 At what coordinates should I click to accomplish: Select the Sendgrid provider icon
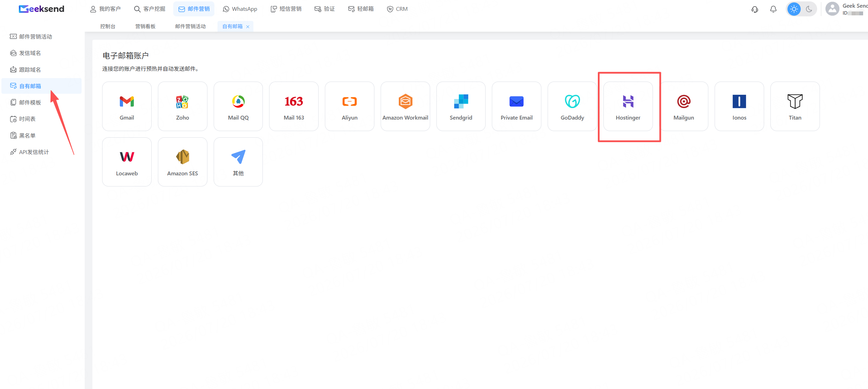(x=461, y=101)
